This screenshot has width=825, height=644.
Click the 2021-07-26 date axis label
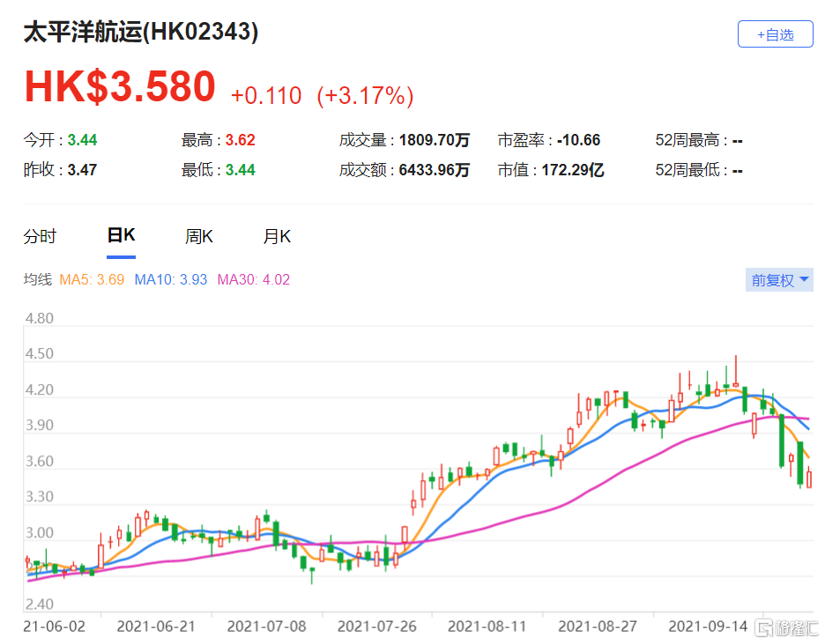376,626
